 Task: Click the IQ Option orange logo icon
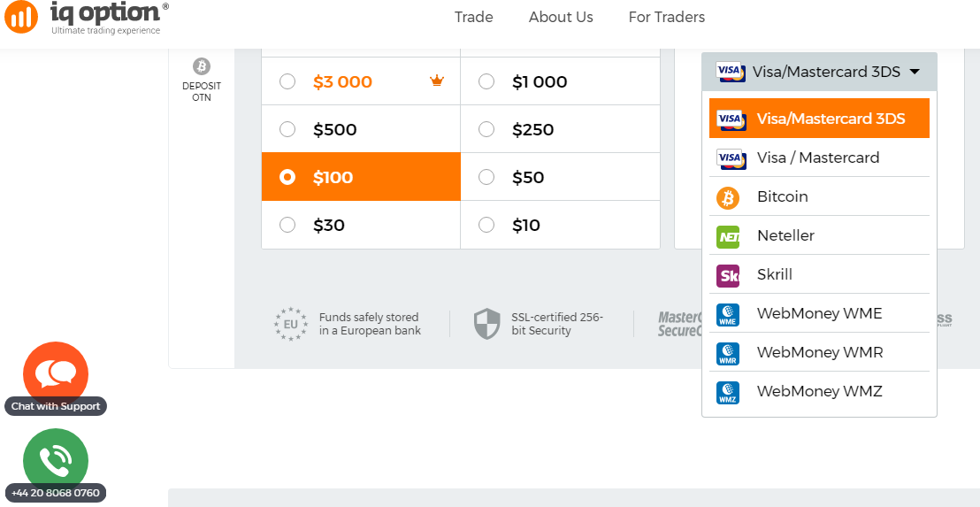tap(21, 17)
